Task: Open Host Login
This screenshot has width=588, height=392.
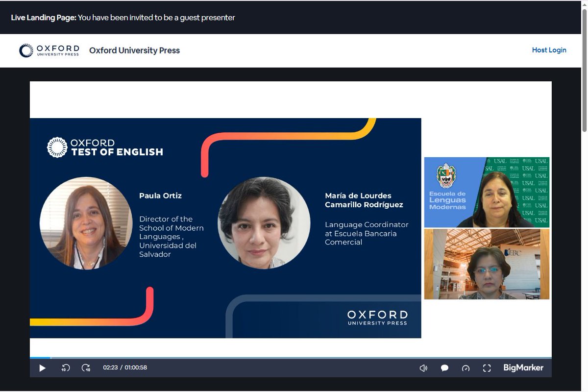Action: [549, 49]
